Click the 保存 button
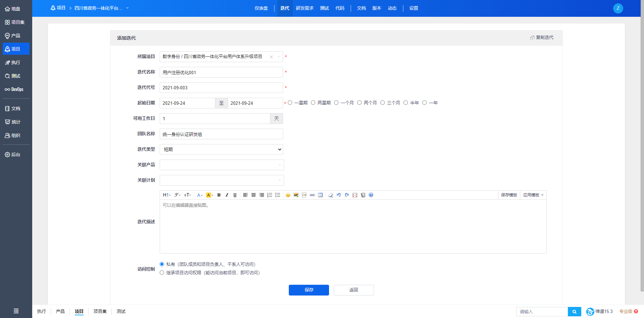The image size is (644, 318). 309,290
